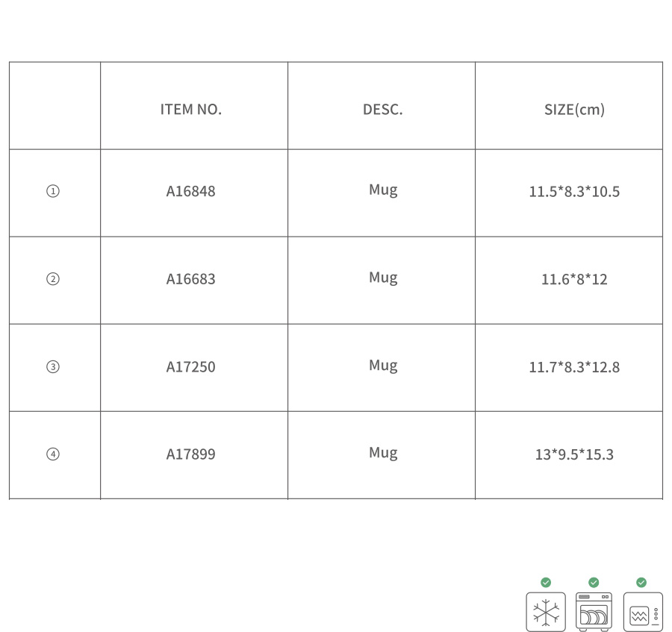Click item number A17250
Screen dimensions: 672x632
pos(190,367)
